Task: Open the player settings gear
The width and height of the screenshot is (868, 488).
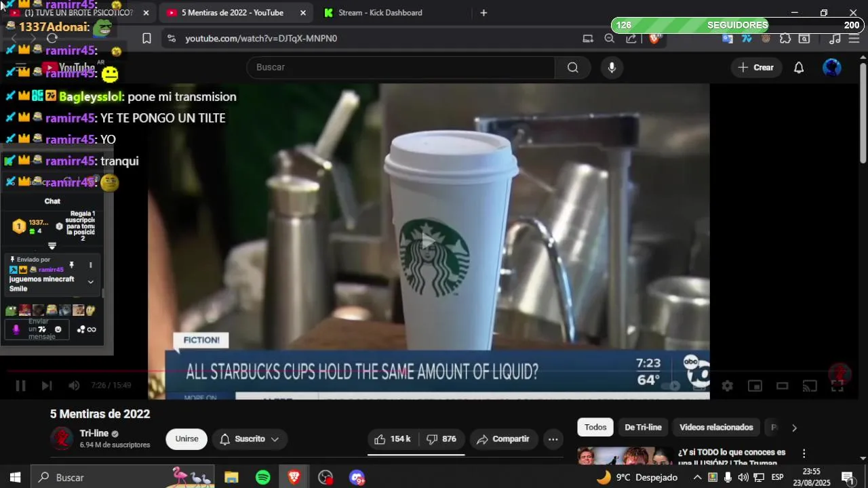Action: pos(727,386)
